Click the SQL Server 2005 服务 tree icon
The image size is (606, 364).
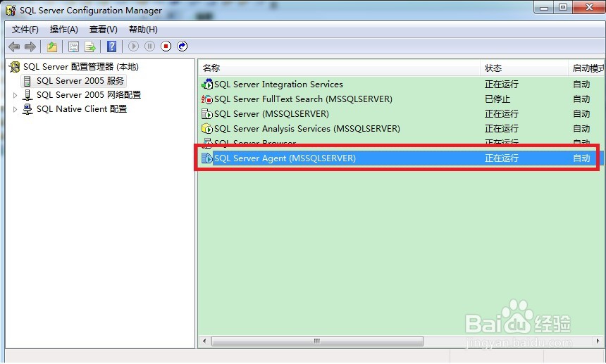[27, 81]
